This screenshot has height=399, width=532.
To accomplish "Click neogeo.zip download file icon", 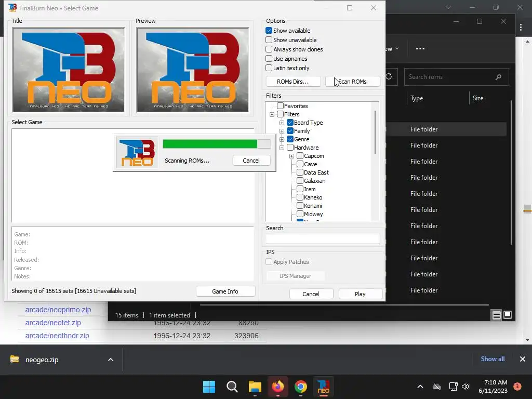I will [x=14, y=359].
